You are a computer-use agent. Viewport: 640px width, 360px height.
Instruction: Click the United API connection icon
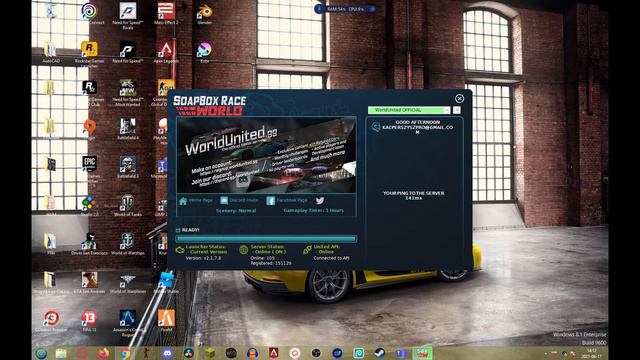[x=307, y=250]
